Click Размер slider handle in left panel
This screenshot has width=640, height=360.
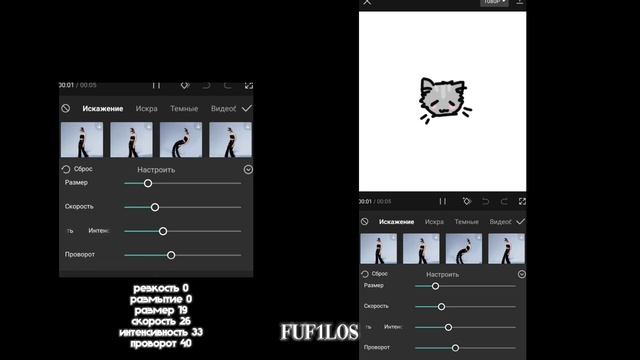pos(148,183)
